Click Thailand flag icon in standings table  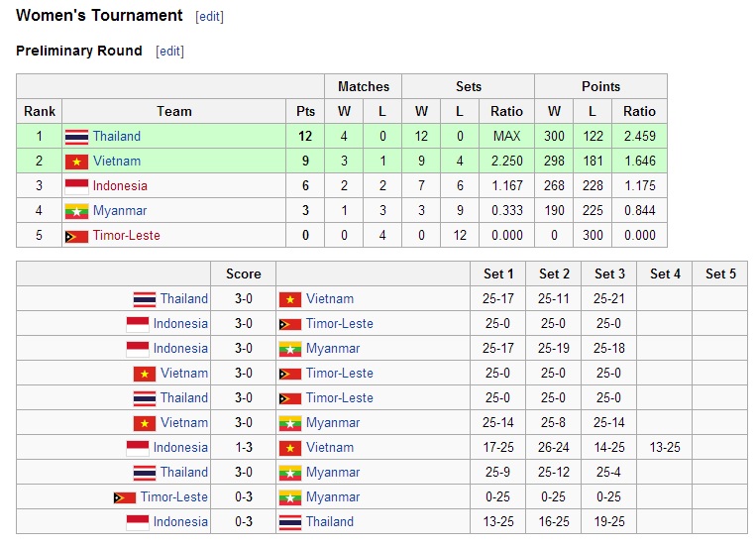[x=76, y=137]
